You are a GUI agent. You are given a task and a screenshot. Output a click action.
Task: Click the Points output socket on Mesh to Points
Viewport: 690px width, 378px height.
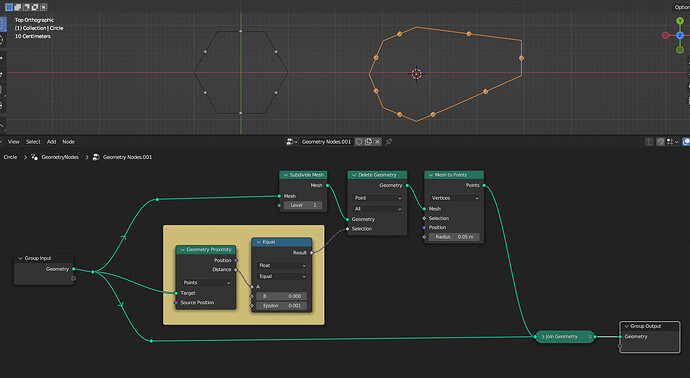click(x=484, y=186)
